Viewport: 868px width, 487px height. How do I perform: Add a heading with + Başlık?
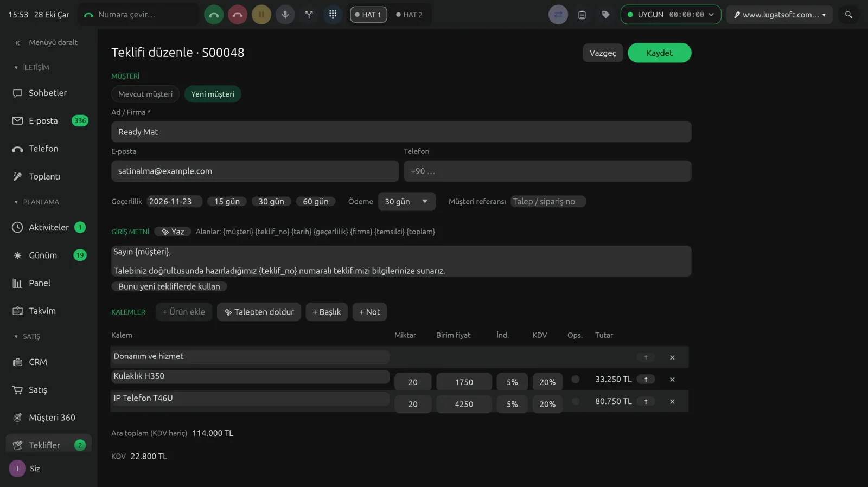pyautogui.click(x=327, y=312)
